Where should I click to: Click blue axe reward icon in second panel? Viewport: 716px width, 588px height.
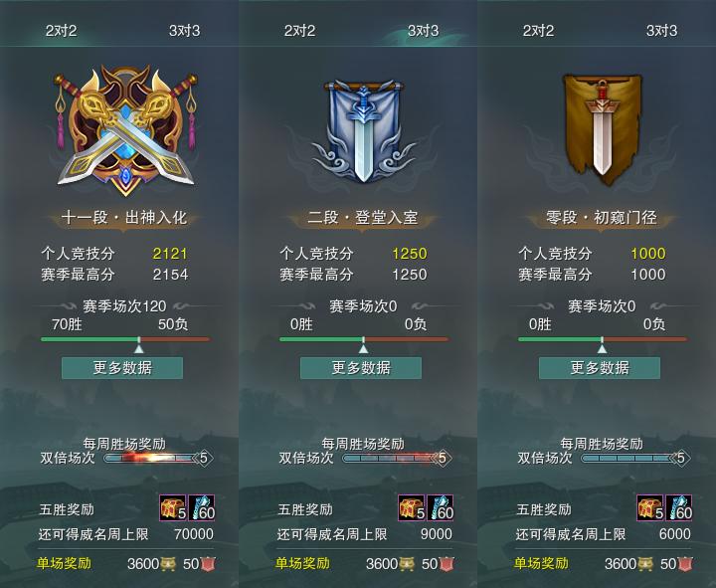tap(441, 507)
